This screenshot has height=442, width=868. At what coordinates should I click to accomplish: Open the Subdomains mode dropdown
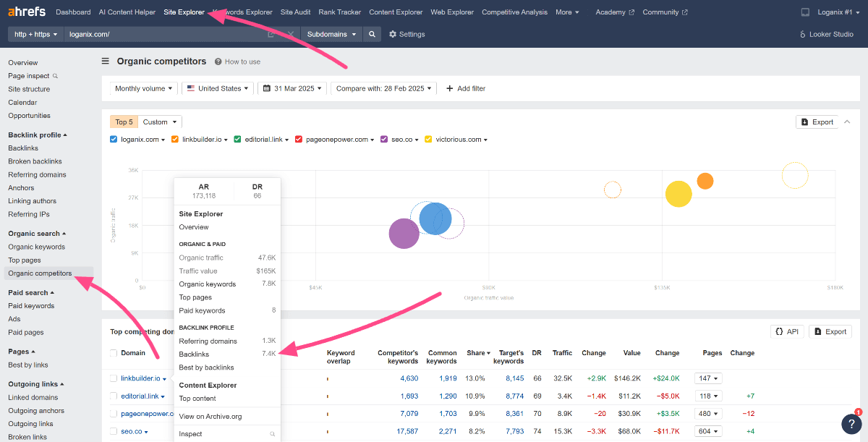331,34
